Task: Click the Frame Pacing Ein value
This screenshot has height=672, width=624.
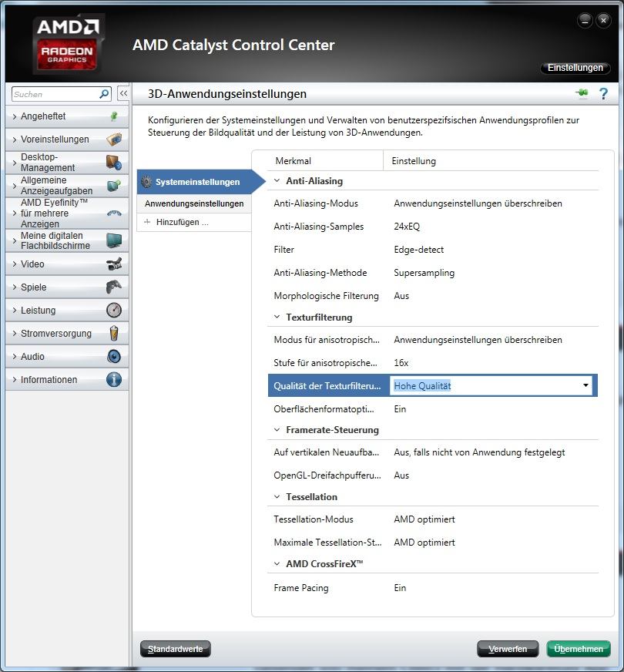Action: (x=400, y=587)
